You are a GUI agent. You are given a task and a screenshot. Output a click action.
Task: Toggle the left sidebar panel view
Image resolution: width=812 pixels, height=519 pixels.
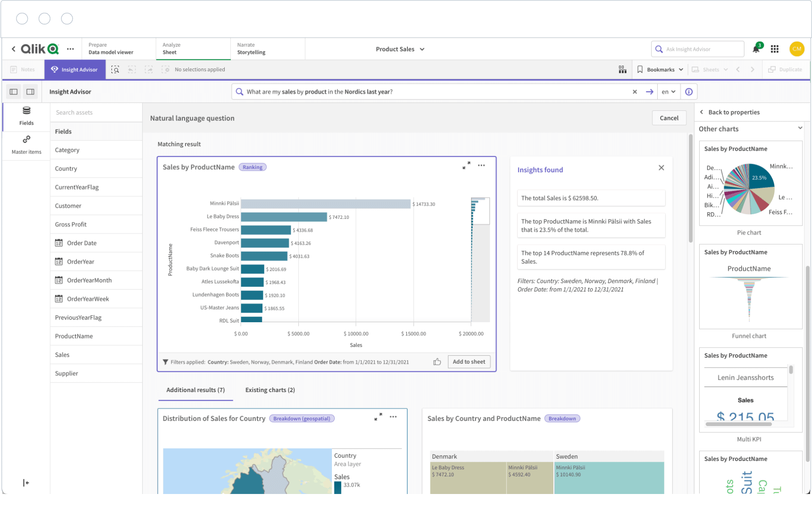13,92
